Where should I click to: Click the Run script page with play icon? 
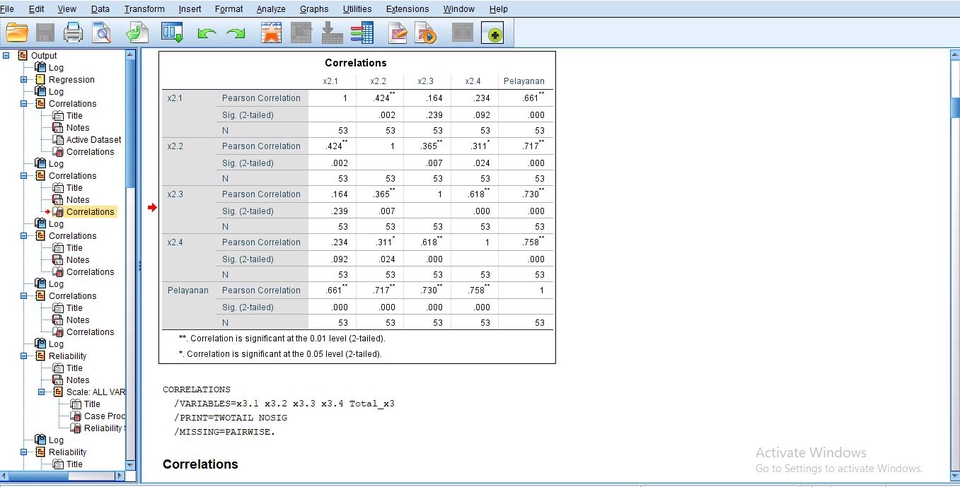(x=426, y=32)
